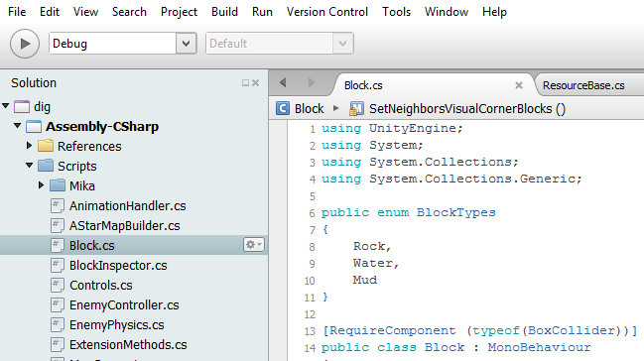Navigate forward with right arrow icon
Image resolution: width=644 pixels, height=361 pixels.
[x=311, y=82]
